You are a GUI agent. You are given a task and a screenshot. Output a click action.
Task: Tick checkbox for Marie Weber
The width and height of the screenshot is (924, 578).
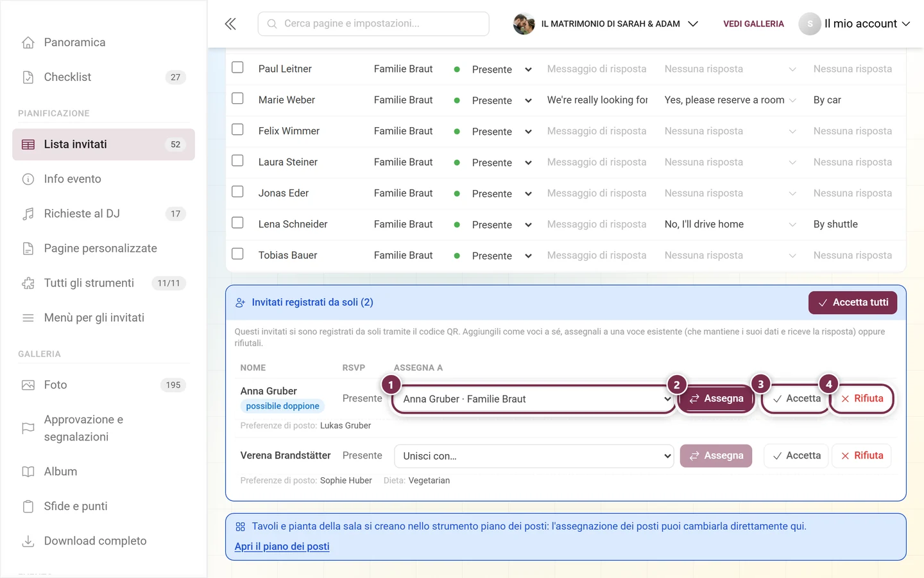[237, 98]
